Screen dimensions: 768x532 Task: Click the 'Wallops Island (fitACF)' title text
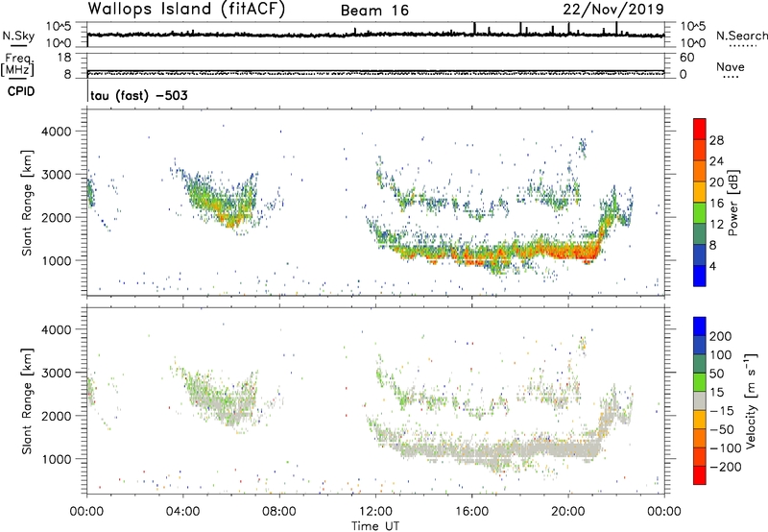click(x=186, y=10)
